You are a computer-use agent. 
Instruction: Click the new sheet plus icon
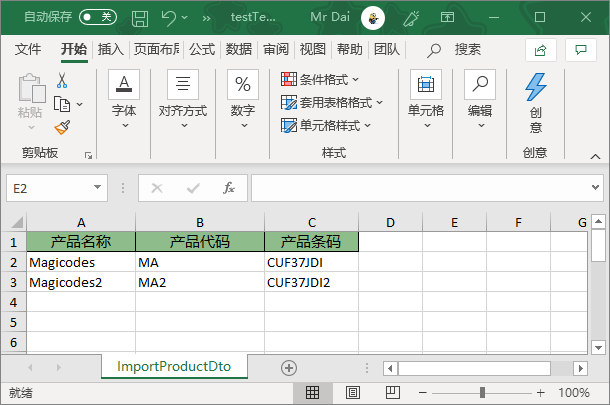[289, 367]
